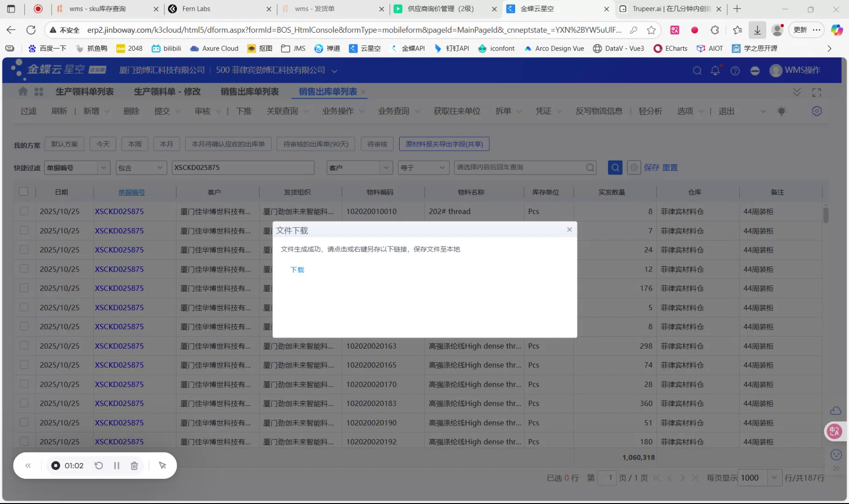The image size is (849, 504).
Task: Restart the recording with the restart icon
Action: (x=98, y=465)
